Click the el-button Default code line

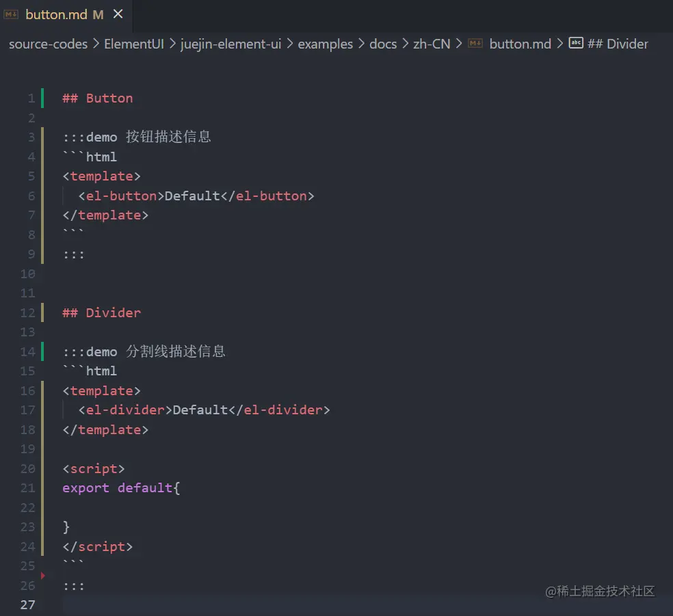coord(196,196)
